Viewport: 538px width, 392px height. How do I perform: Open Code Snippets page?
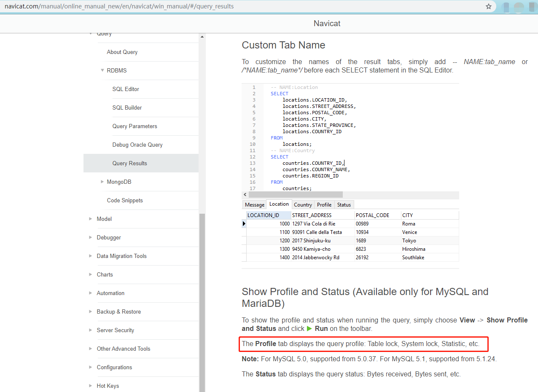125,200
